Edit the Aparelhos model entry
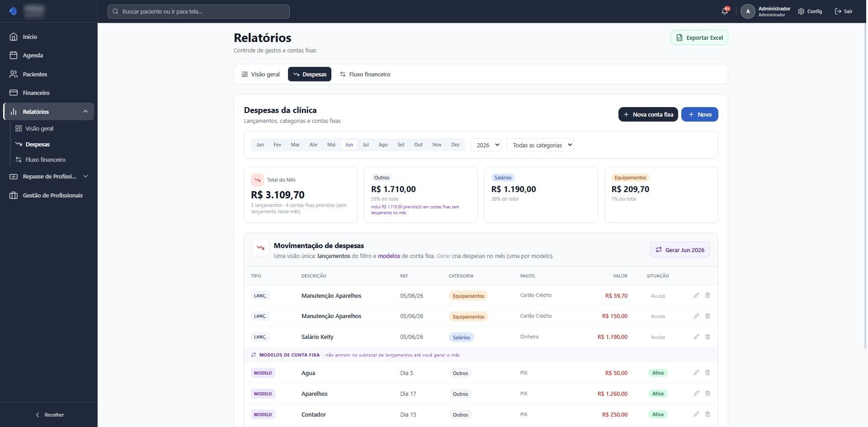868x427 pixels. click(x=696, y=393)
